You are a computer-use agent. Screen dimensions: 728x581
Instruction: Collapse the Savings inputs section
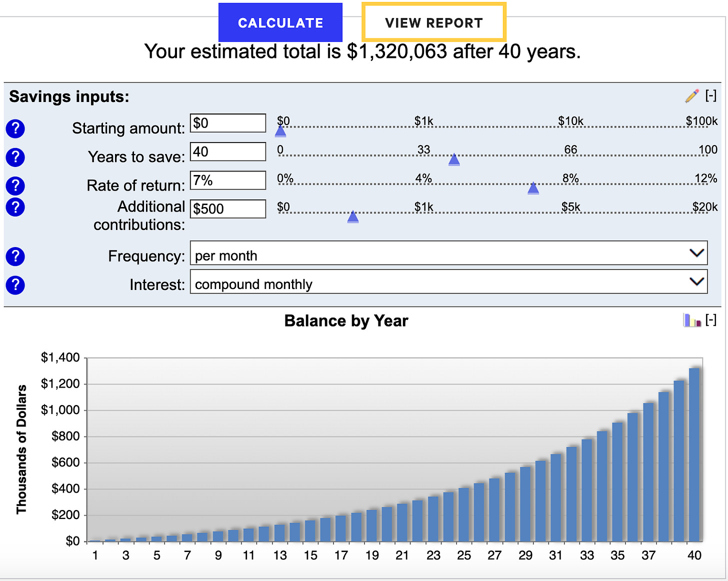pyautogui.click(x=711, y=95)
